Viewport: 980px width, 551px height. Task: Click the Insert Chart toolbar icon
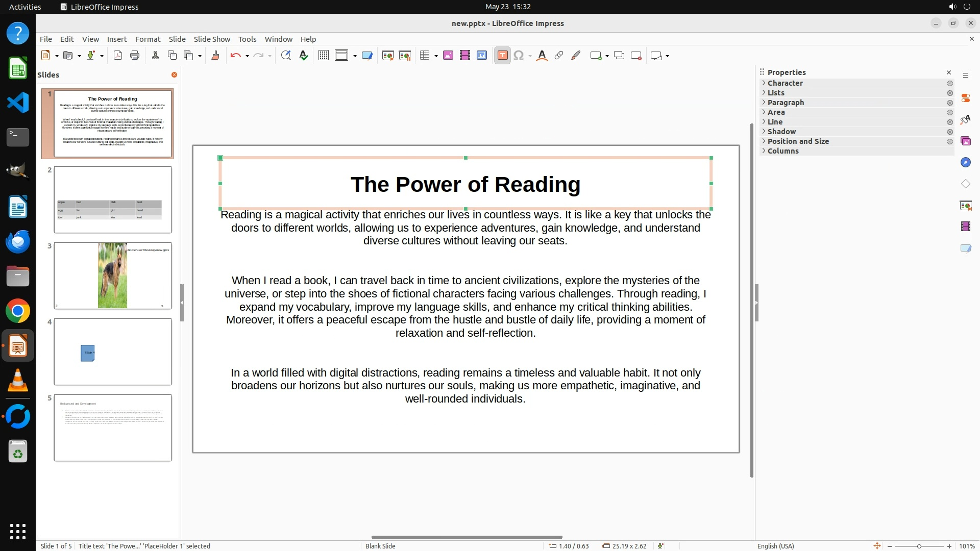click(x=482, y=56)
